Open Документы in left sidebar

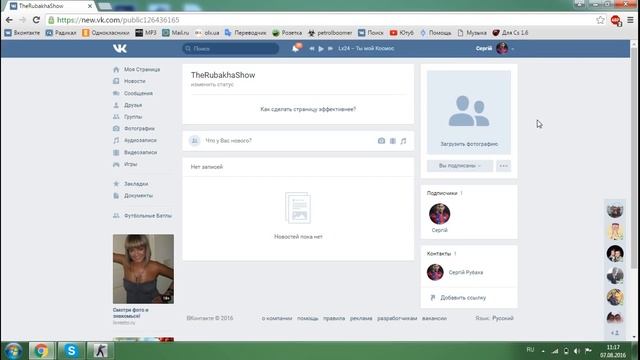[138, 196]
